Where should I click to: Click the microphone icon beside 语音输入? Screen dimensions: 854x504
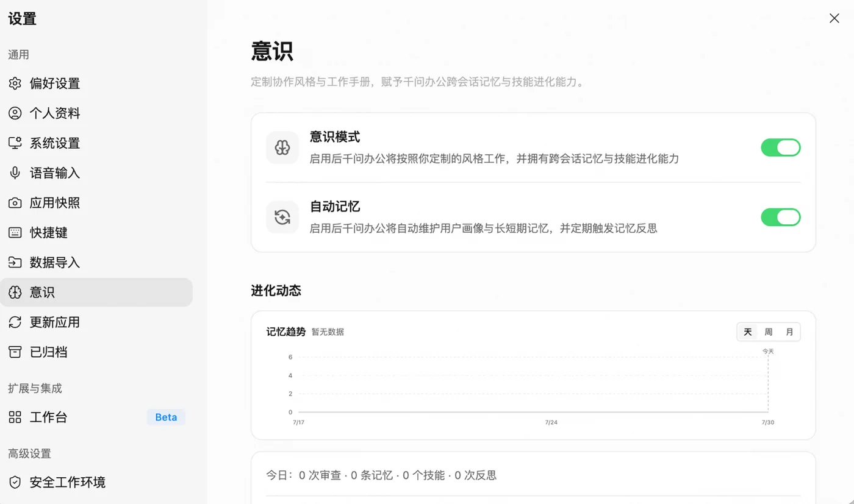tap(15, 173)
